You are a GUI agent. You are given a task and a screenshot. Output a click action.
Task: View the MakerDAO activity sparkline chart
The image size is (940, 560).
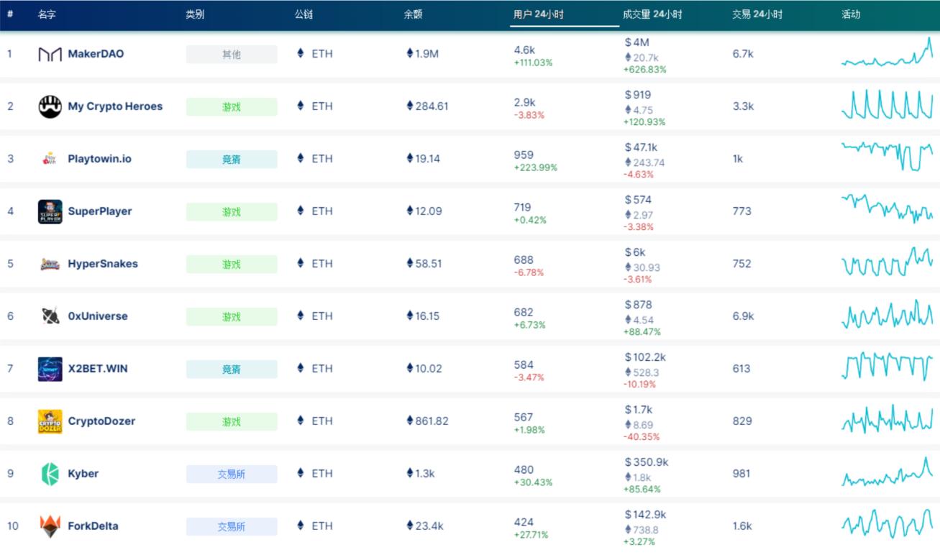(887, 52)
